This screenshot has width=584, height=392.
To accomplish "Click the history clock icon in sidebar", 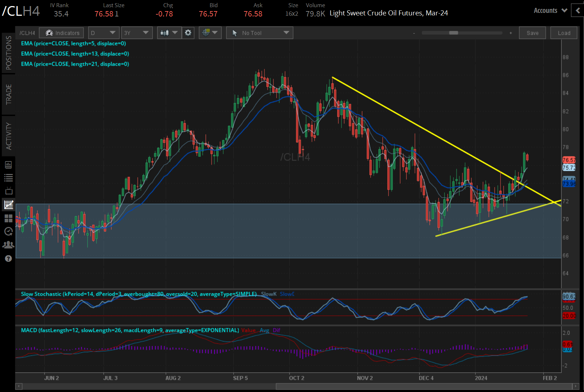I will click(9, 231).
